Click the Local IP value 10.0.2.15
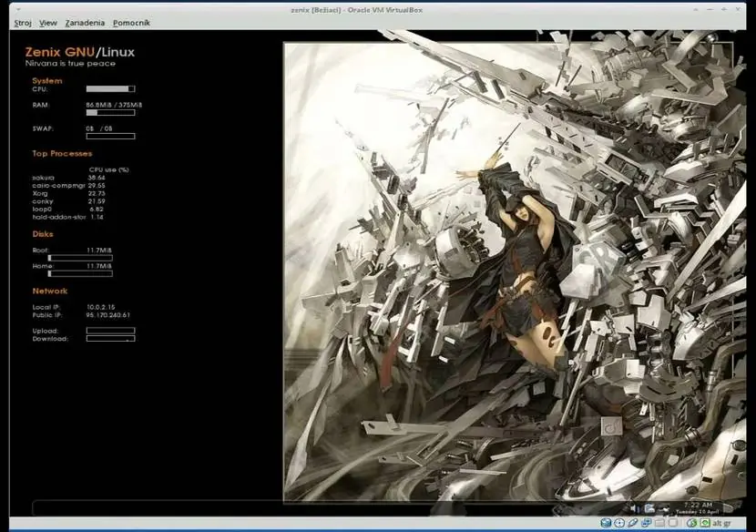This screenshot has width=756, height=532. pyautogui.click(x=101, y=307)
